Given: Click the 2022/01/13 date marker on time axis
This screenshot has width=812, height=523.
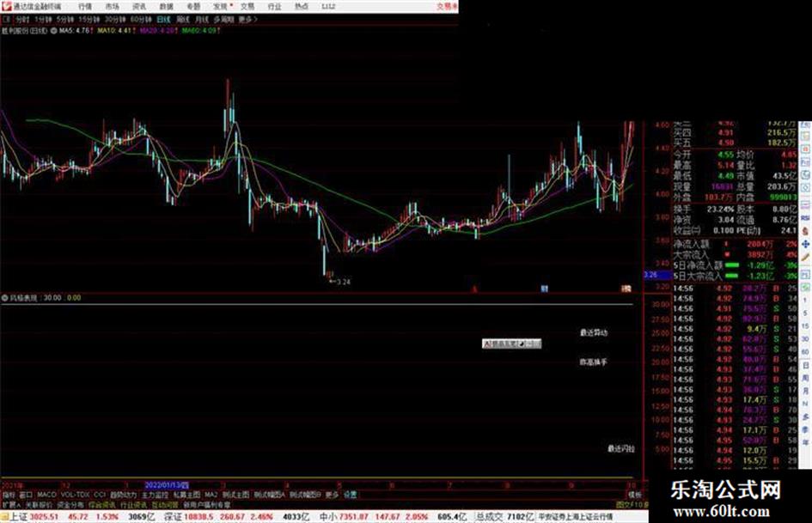Looking at the screenshot, I should pos(167,485).
